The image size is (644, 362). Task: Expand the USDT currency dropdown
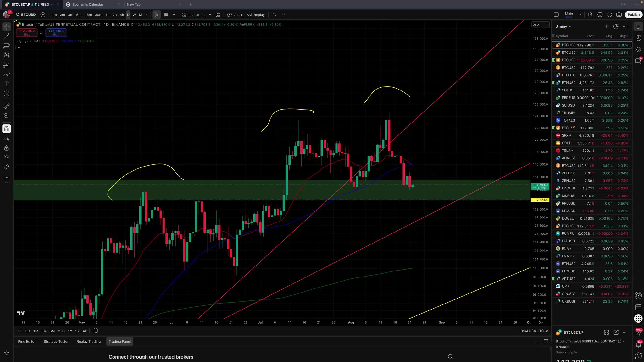(541, 25)
